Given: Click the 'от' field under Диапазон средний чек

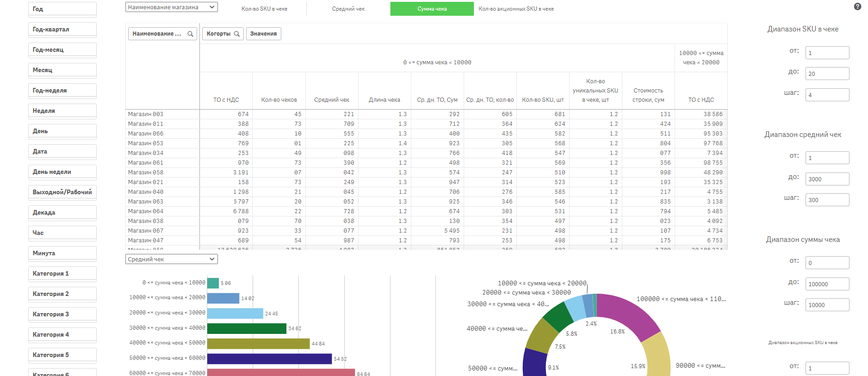Looking at the screenshot, I should point(827,158).
